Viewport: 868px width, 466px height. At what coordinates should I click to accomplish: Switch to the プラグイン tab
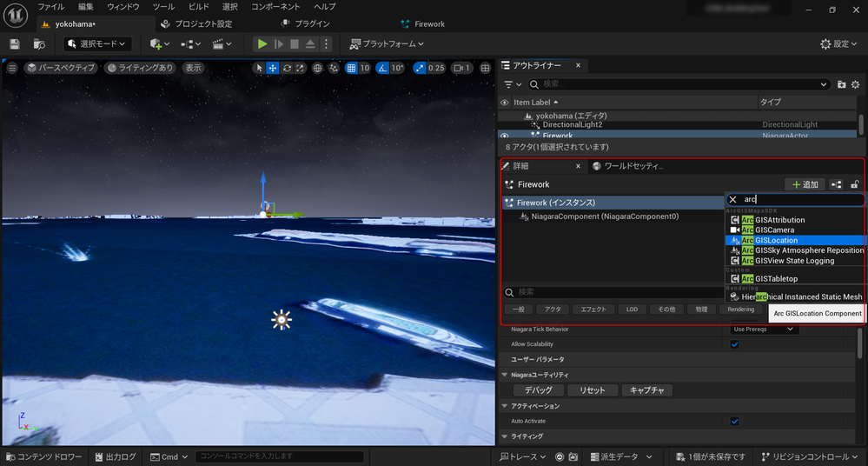tap(305, 23)
